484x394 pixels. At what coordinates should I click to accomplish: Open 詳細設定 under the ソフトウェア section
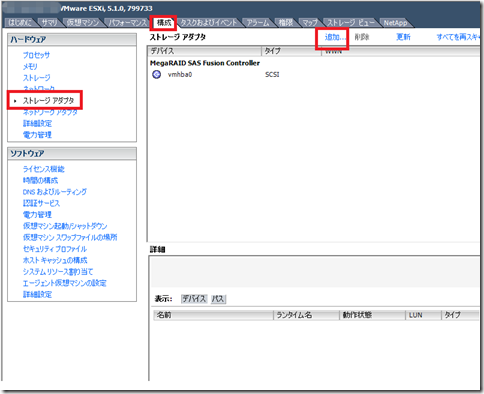[x=37, y=294]
